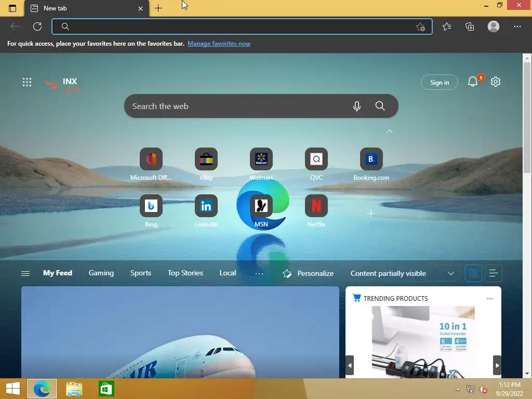Open the Microsoft Office quick link

(151, 165)
